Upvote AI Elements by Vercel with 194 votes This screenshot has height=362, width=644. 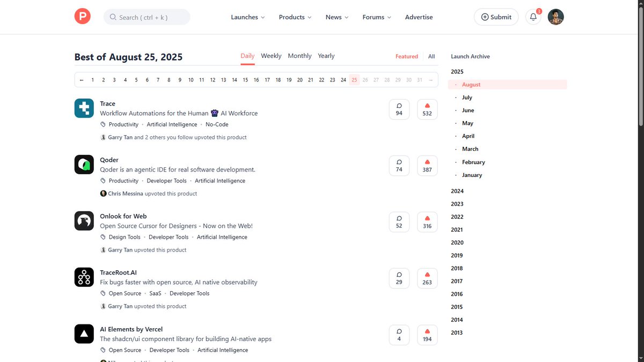coord(427,335)
